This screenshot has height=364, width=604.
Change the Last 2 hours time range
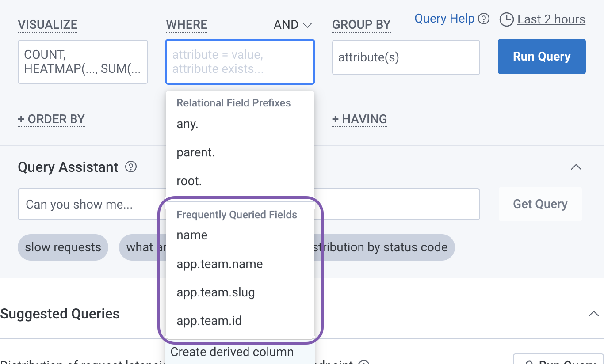(x=550, y=19)
